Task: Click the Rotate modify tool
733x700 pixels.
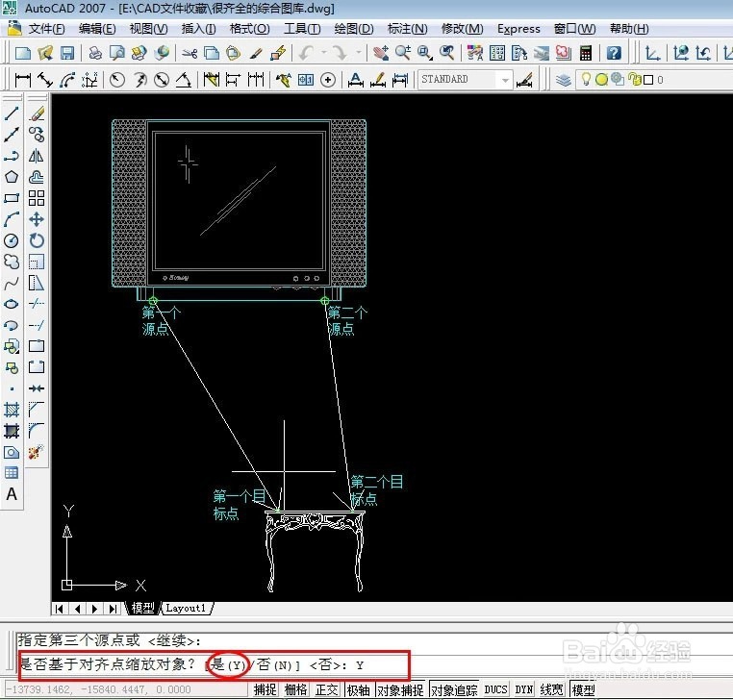Action: [x=37, y=240]
